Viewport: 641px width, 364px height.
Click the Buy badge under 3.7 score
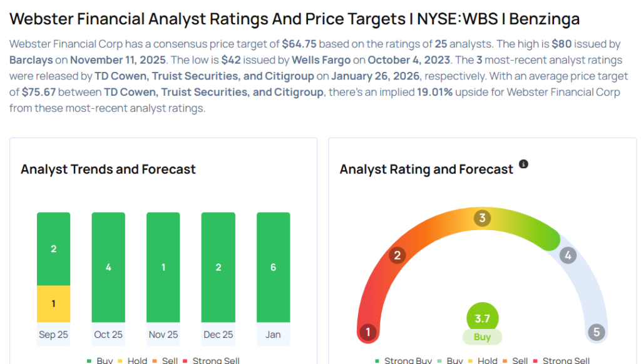482,337
